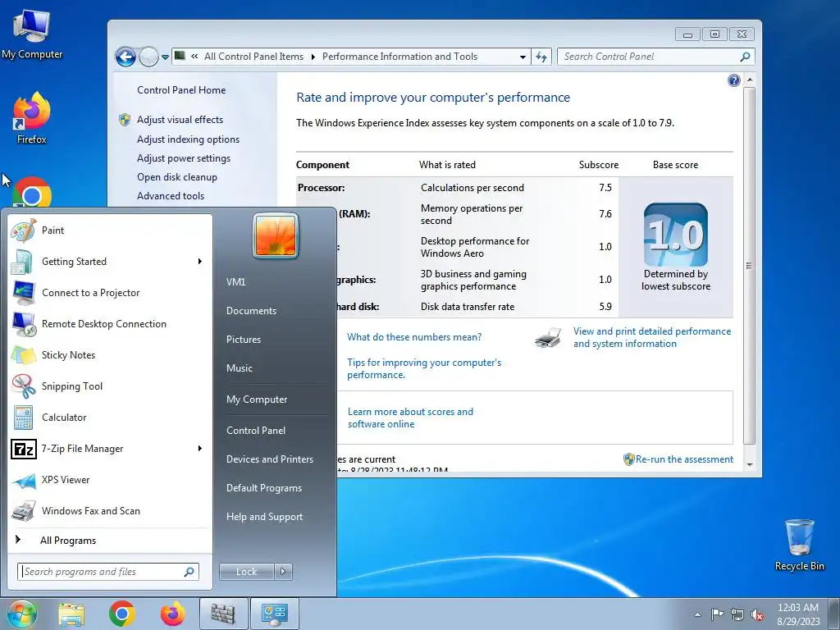Click the Getting Started icon
Viewport: 840px width, 630px height.
[23, 262]
